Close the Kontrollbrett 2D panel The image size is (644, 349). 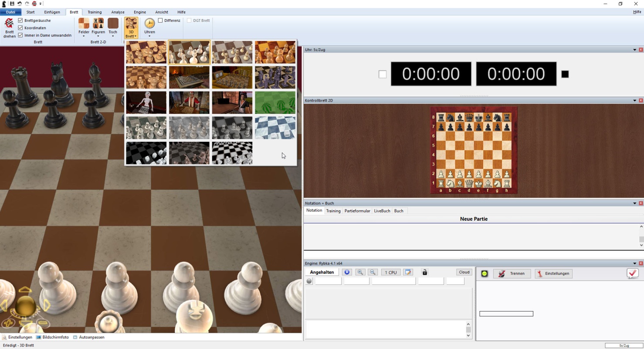point(641,100)
